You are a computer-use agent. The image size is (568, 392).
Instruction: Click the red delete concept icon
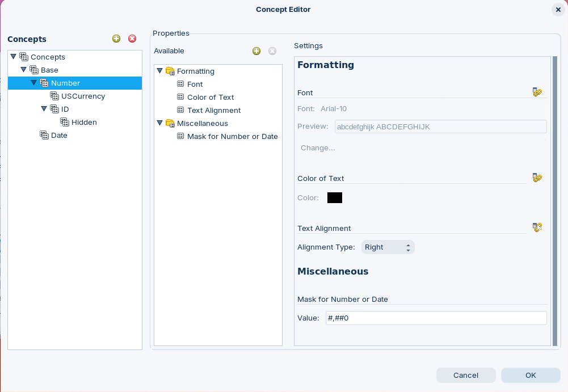pos(132,39)
